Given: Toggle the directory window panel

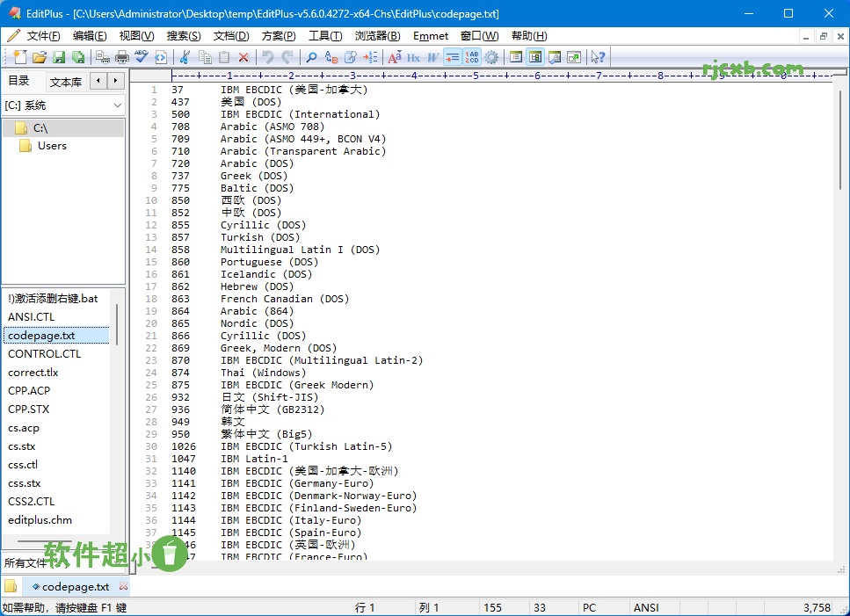Looking at the screenshot, I should click(x=535, y=56).
